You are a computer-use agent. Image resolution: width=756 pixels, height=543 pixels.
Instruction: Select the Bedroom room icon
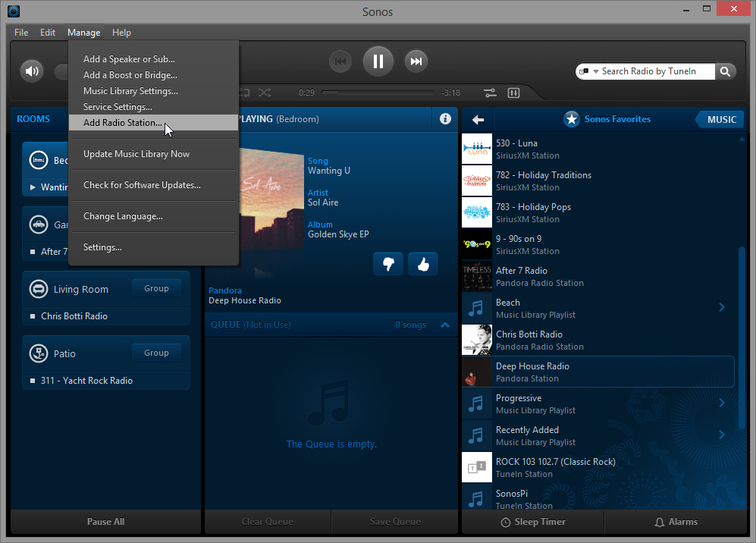(39, 160)
